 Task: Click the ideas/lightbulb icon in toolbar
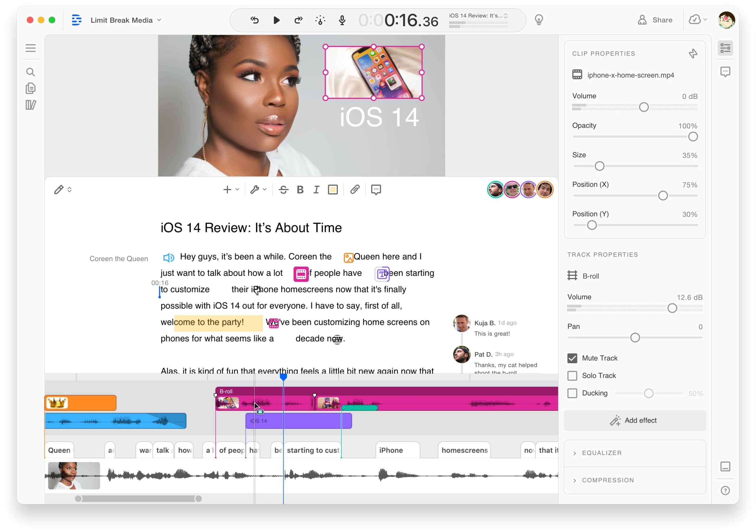pos(538,20)
